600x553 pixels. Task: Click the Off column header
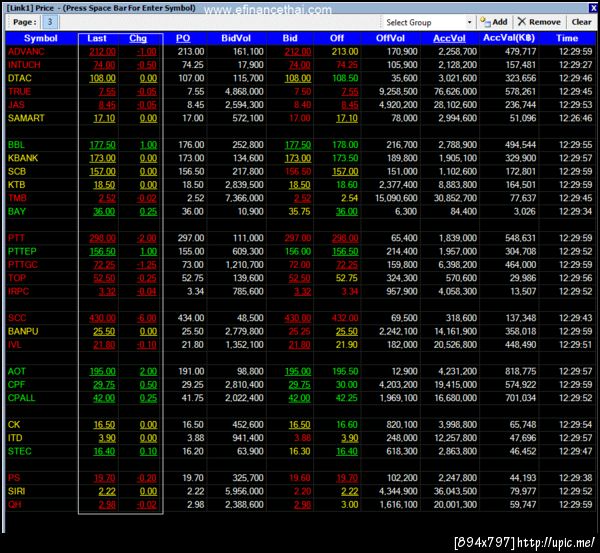[337, 38]
